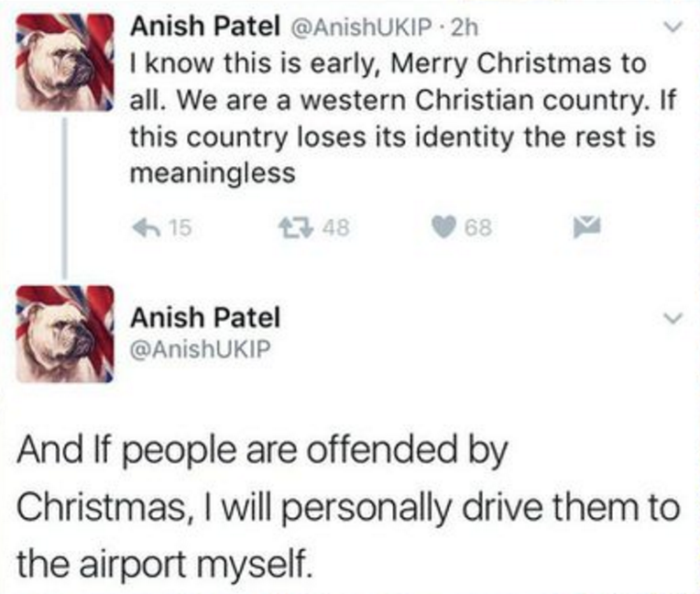Click the word "meaningless" in the first tweet
The image size is (700, 594).
(212, 174)
